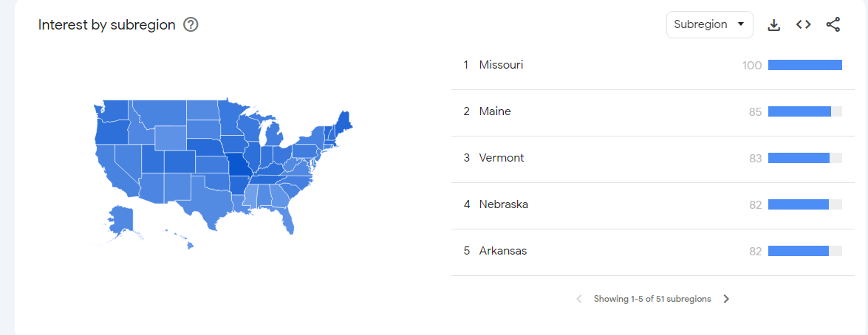This screenshot has width=868, height=335.
Task: Open the Subregion dropdown menu
Action: click(x=710, y=25)
